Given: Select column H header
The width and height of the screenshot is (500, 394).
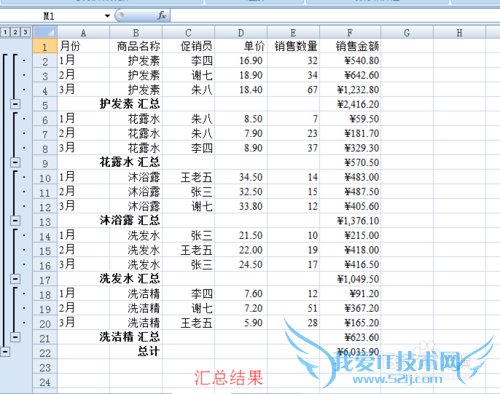Looking at the screenshot, I should (459, 33).
